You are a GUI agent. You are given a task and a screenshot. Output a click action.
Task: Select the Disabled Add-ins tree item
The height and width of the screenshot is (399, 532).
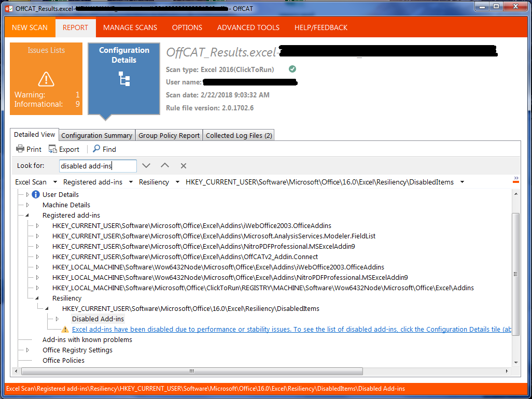click(x=97, y=319)
